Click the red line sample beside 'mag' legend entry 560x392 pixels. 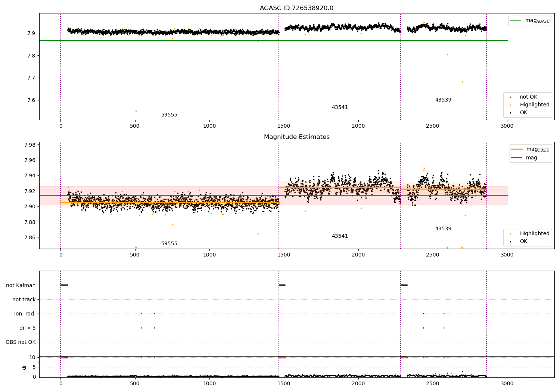pyautogui.click(x=517, y=158)
